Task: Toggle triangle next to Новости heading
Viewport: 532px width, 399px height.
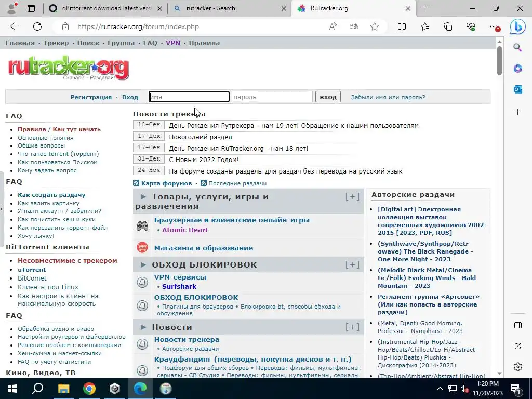Action: (143, 327)
